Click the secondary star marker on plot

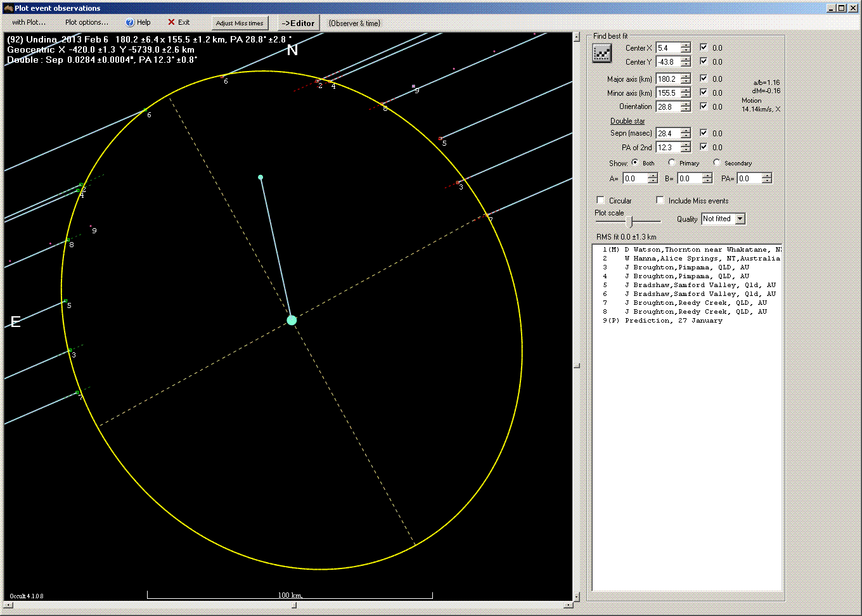coord(261,177)
